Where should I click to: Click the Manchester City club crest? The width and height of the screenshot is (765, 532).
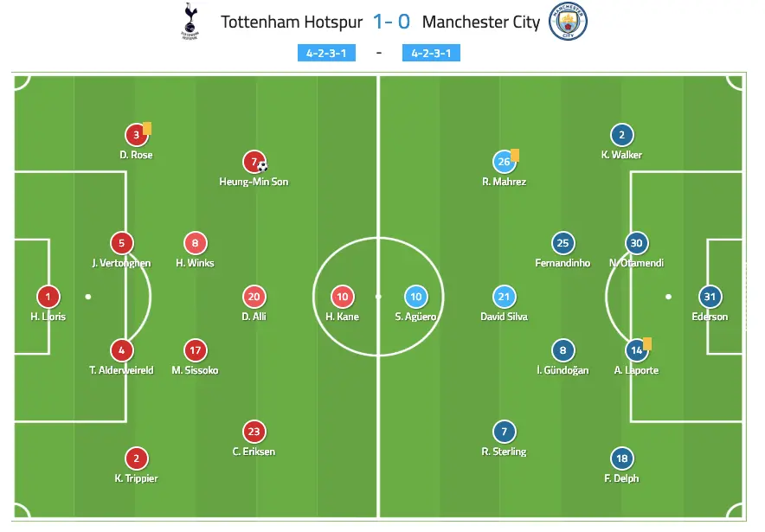(568, 21)
